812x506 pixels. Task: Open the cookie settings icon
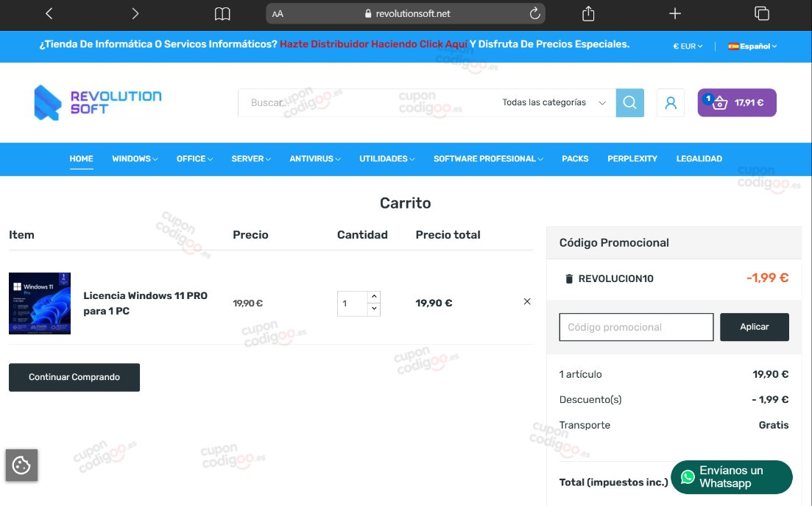tap(21, 465)
